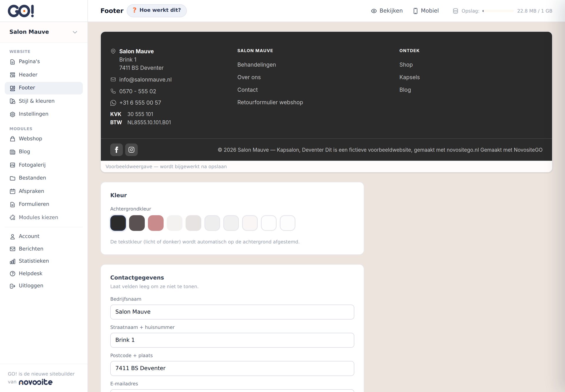Switch to Mobiel phone view
Viewport: 565px width, 392px height.
click(426, 11)
